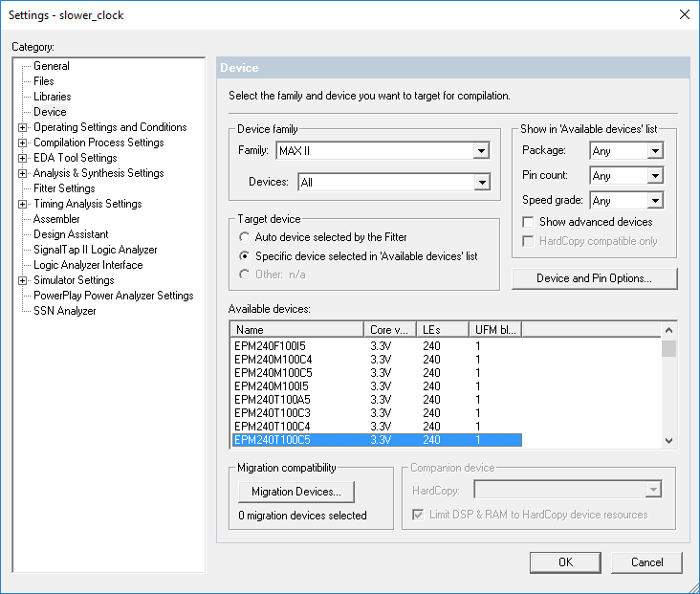Image resolution: width=700 pixels, height=594 pixels.
Task: Click the Migration Devices button
Action: point(295,492)
